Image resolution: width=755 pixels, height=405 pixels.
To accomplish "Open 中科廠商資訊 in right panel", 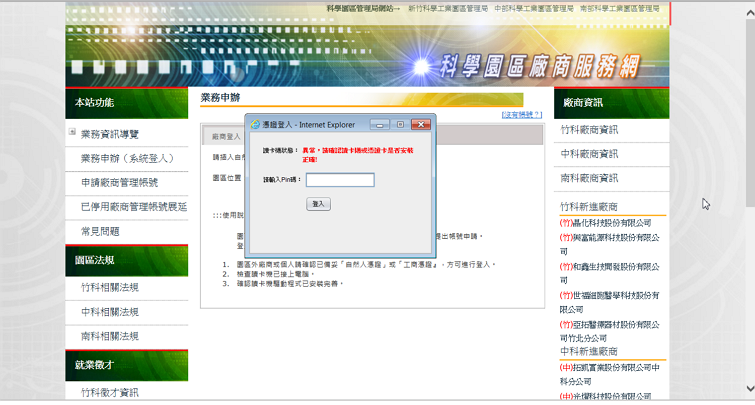I will click(589, 154).
